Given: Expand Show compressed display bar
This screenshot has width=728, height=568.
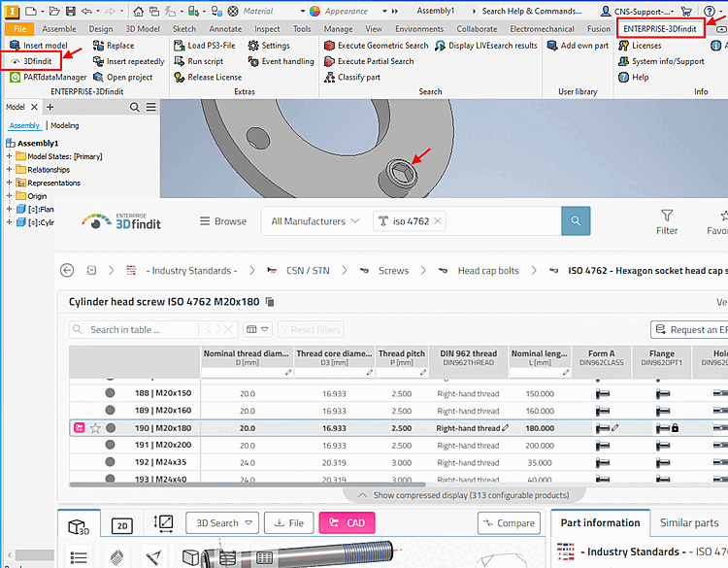Looking at the screenshot, I should (464, 495).
